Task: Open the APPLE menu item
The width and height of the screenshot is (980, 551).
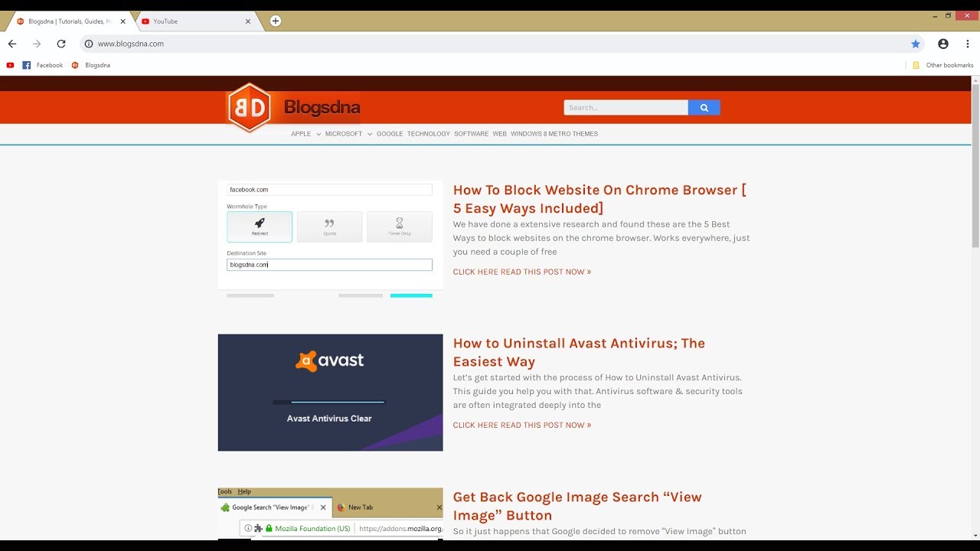Action: [301, 134]
